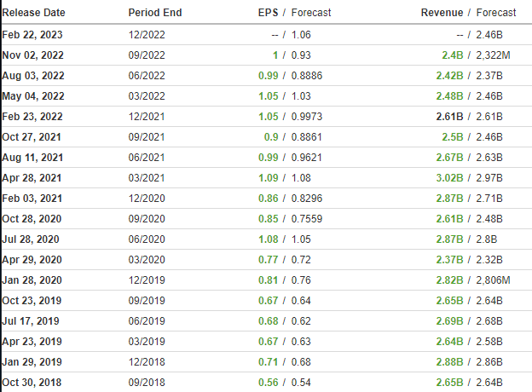Screen dimensions: 532x392
Task: Click the EPS / Forecast column header
Action: point(294,13)
